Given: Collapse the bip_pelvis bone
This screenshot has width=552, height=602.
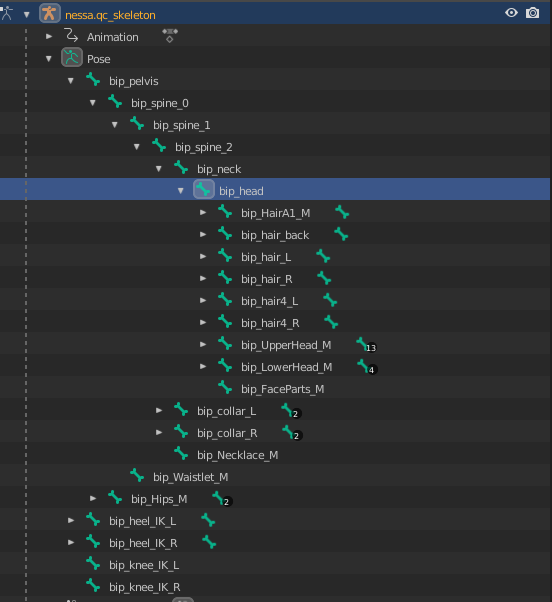Looking at the screenshot, I should (x=71, y=81).
